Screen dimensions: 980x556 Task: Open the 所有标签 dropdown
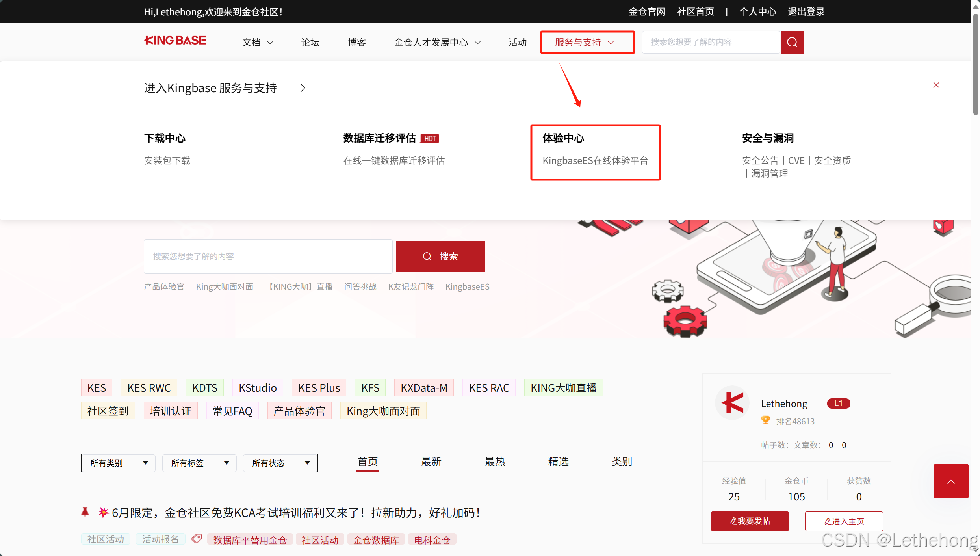199,463
